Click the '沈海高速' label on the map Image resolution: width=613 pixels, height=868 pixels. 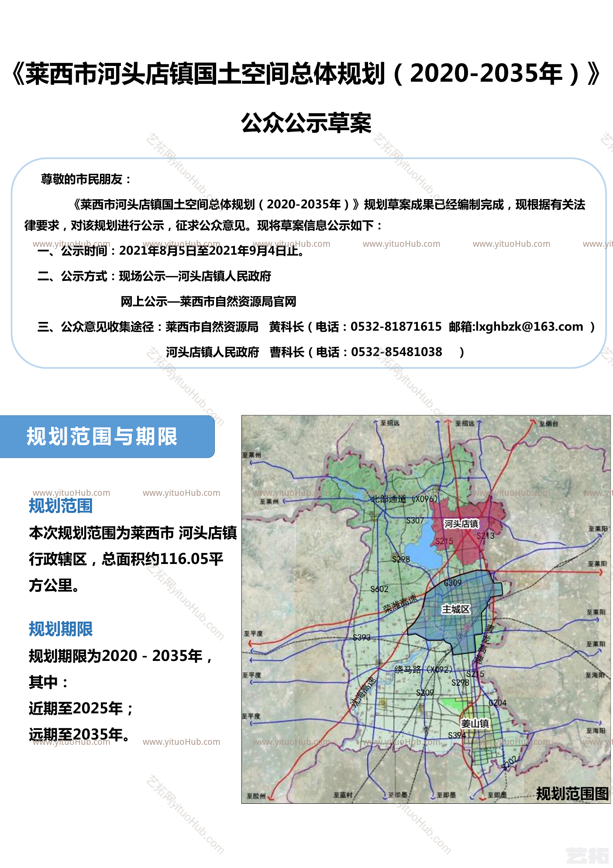point(363,692)
